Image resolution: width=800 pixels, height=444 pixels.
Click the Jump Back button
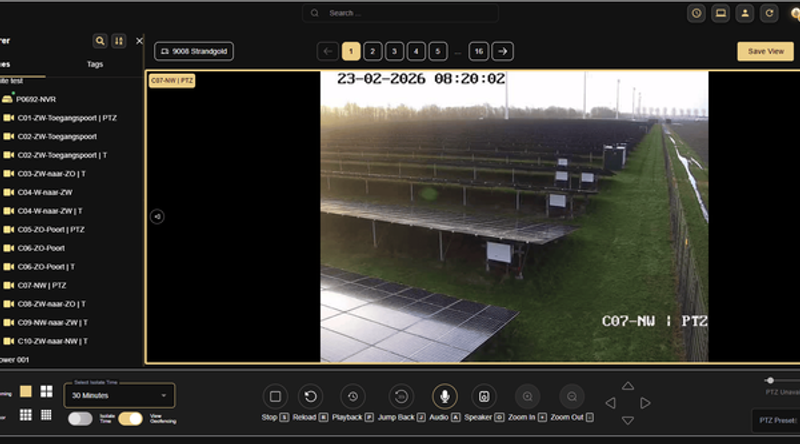coord(401,396)
